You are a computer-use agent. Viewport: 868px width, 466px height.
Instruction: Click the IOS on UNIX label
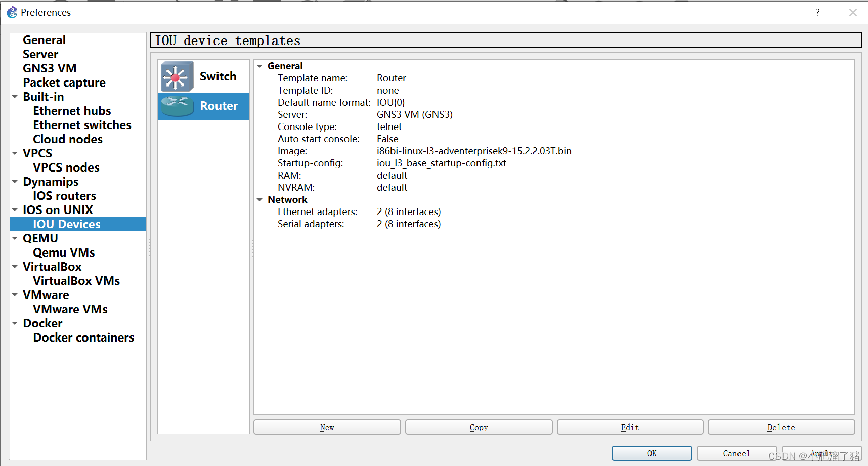tap(58, 210)
